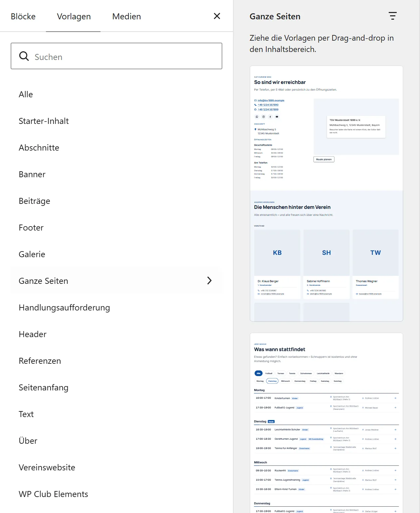Open the Beiträge category
The image size is (420, 513).
click(116, 201)
